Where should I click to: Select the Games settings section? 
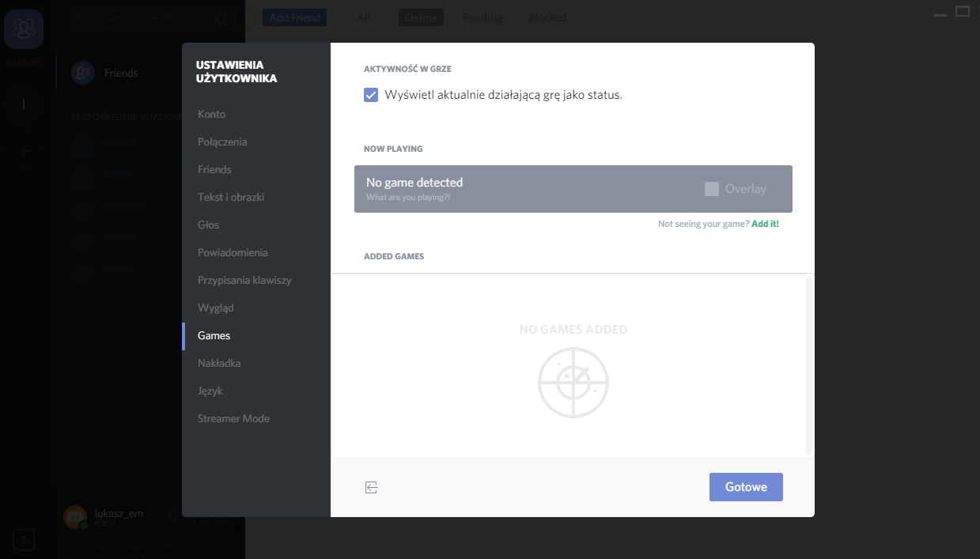pos(256,335)
